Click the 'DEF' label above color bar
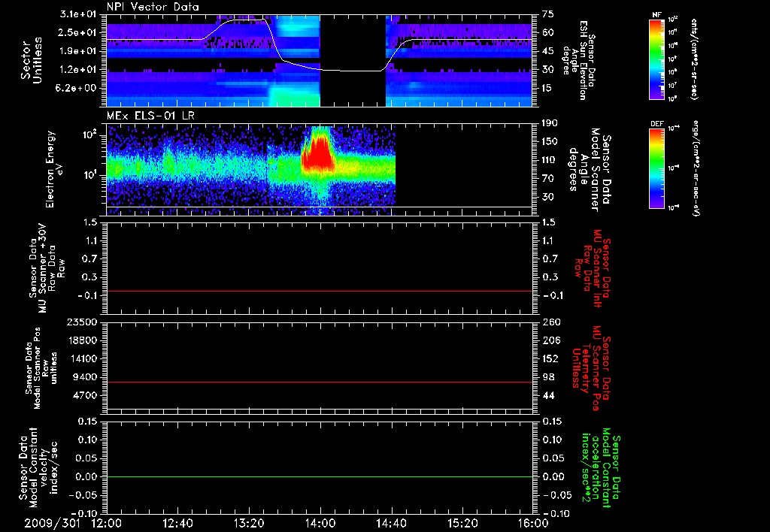 pyautogui.click(x=656, y=124)
